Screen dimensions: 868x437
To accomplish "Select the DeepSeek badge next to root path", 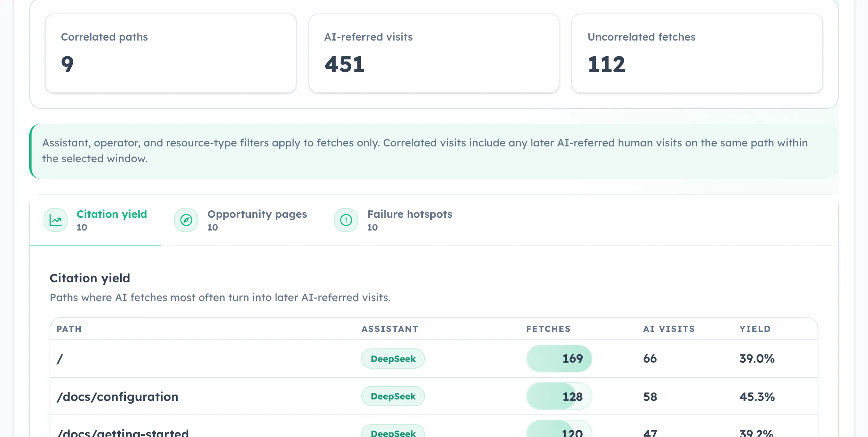I will click(x=393, y=359).
